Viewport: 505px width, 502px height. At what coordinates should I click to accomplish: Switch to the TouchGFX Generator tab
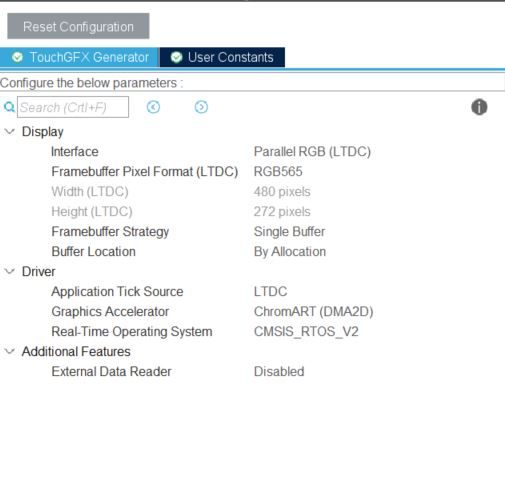80,57
